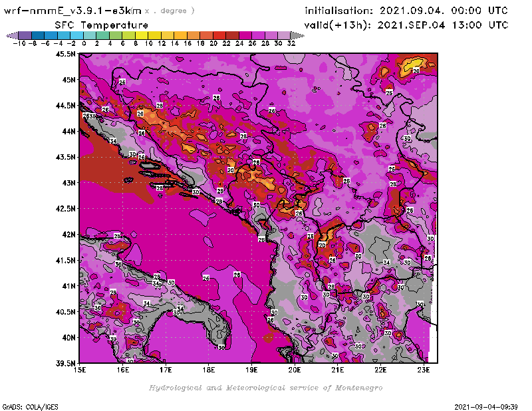Click the '32' value under the color legend
The image size is (532, 411).
pos(291,43)
